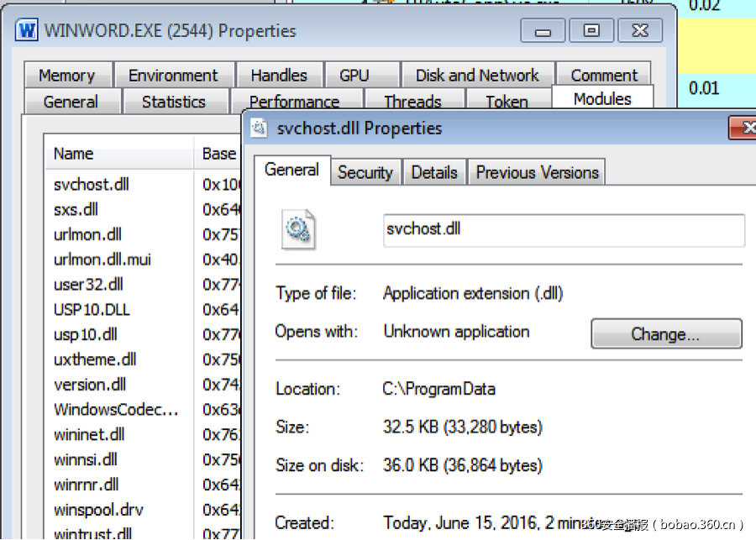This screenshot has width=756, height=540.
Task: Switch to the Memory tab
Action: (x=66, y=76)
